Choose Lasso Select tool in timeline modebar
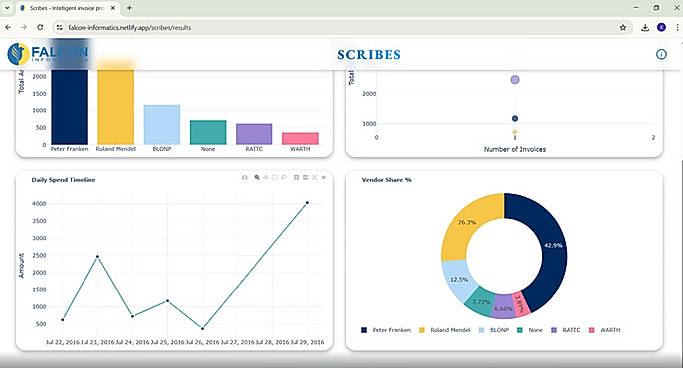 284,177
